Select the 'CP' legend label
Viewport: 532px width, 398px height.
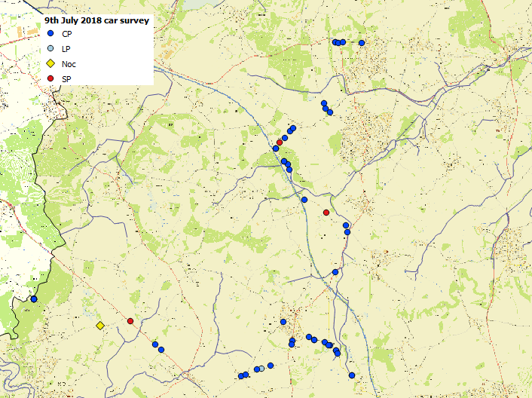tap(66, 34)
